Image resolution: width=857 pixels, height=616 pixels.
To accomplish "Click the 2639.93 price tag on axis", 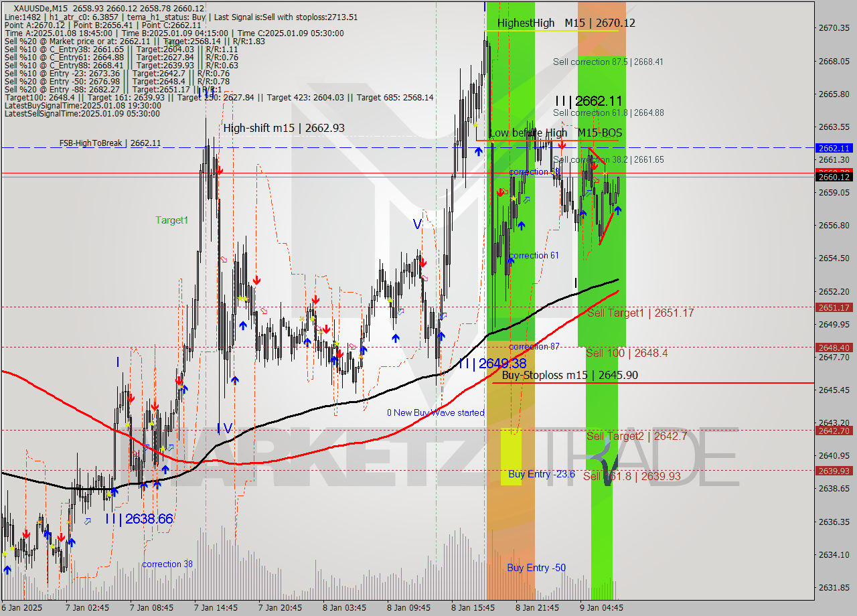I will click(x=834, y=471).
